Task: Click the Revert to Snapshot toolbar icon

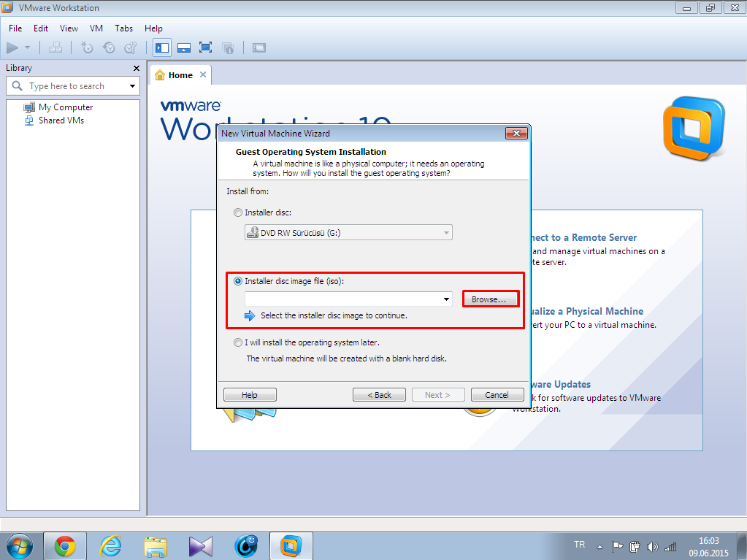Action: click(109, 47)
